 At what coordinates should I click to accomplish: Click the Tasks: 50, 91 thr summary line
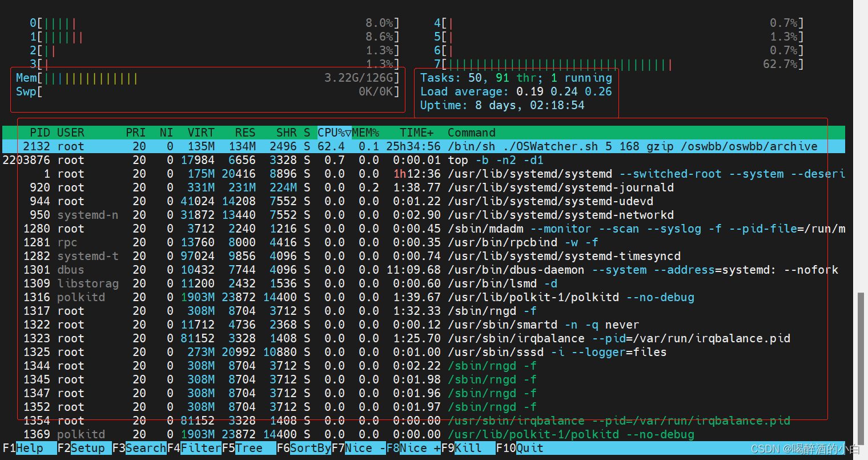coord(516,78)
